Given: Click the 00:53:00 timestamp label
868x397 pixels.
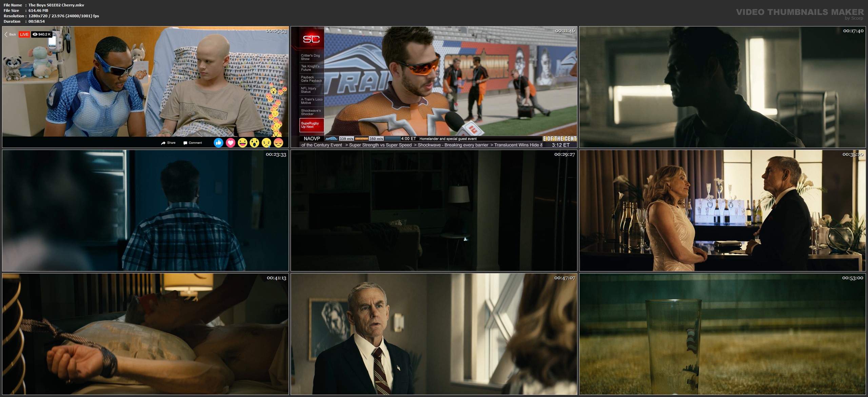Looking at the screenshot, I should pyautogui.click(x=853, y=278).
